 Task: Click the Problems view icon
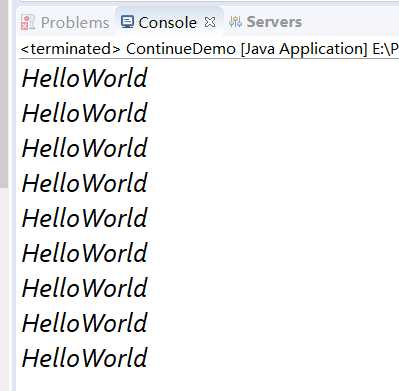tap(28, 23)
